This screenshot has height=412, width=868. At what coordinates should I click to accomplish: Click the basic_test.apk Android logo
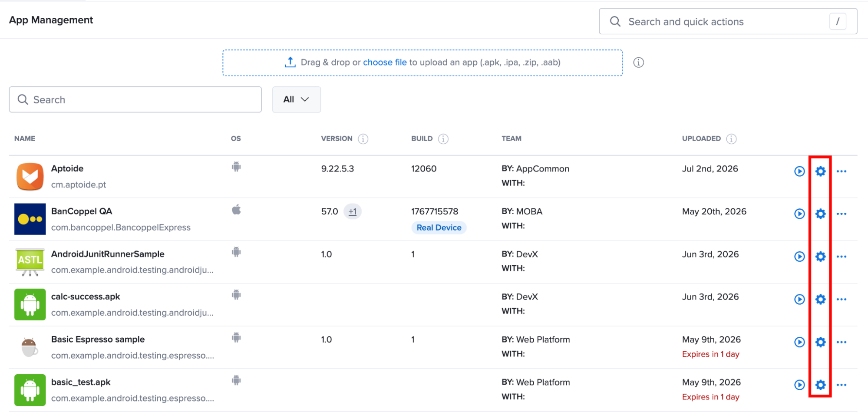pos(30,390)
